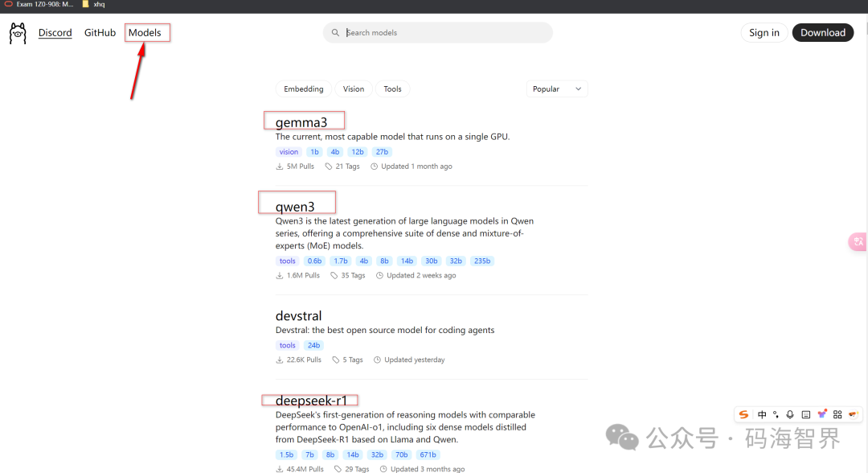This screenshot has width=868, height=473.
Task: Click deepseek-r1 45.4M Pulls download icon
Action: [x=280, y=469]
